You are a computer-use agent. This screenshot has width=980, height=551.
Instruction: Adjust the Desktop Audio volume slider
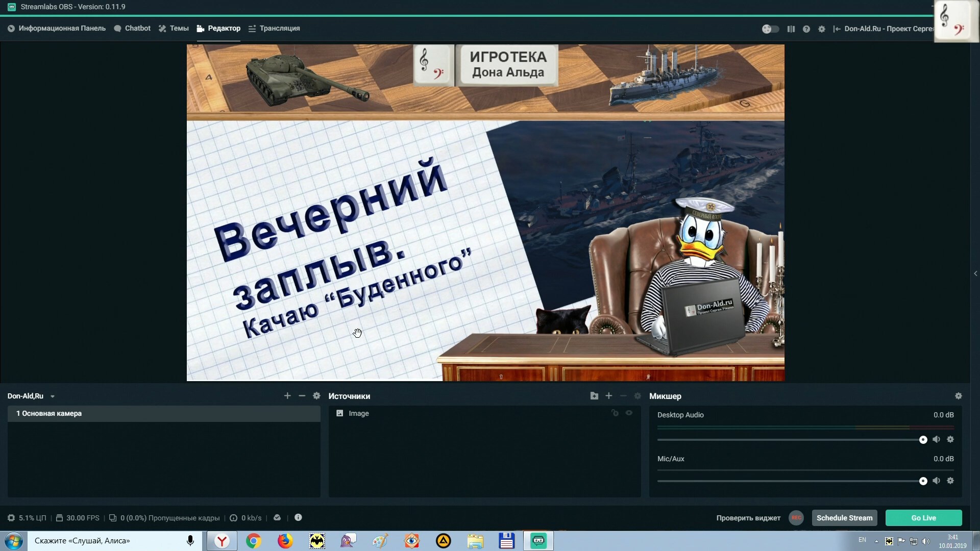point(791,440)
